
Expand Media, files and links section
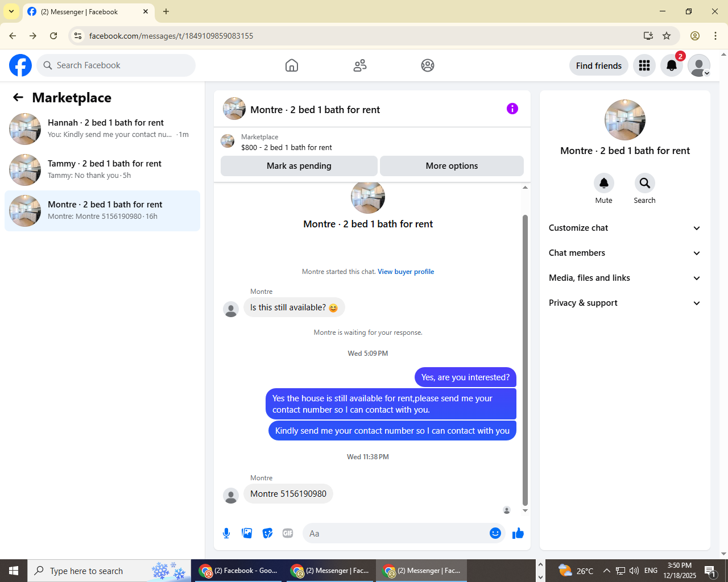pos(625,278)
